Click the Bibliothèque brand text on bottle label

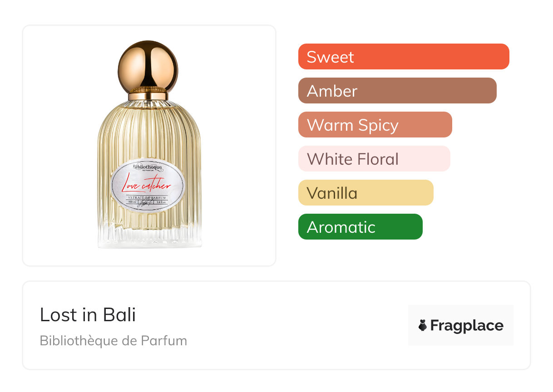[x=148, y=167]
